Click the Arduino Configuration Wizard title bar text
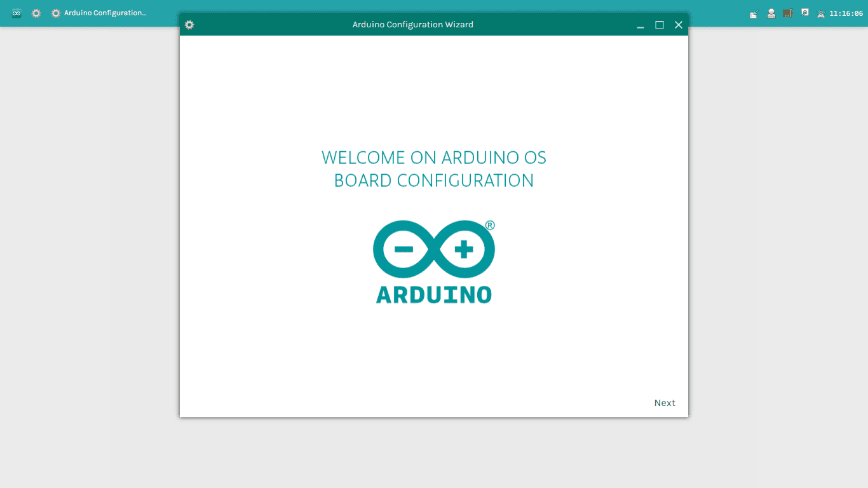 tap(412, 25)
